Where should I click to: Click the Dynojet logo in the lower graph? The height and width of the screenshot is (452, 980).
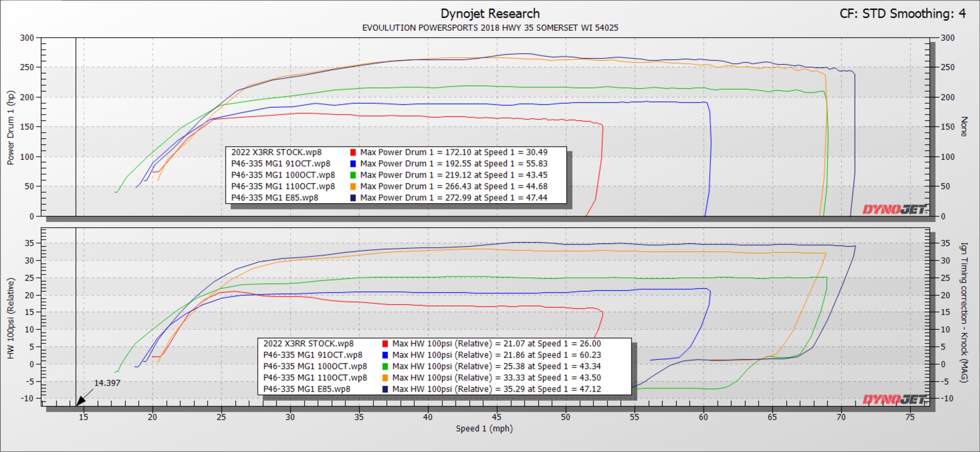pyautogui.click(x=894, y=399)
